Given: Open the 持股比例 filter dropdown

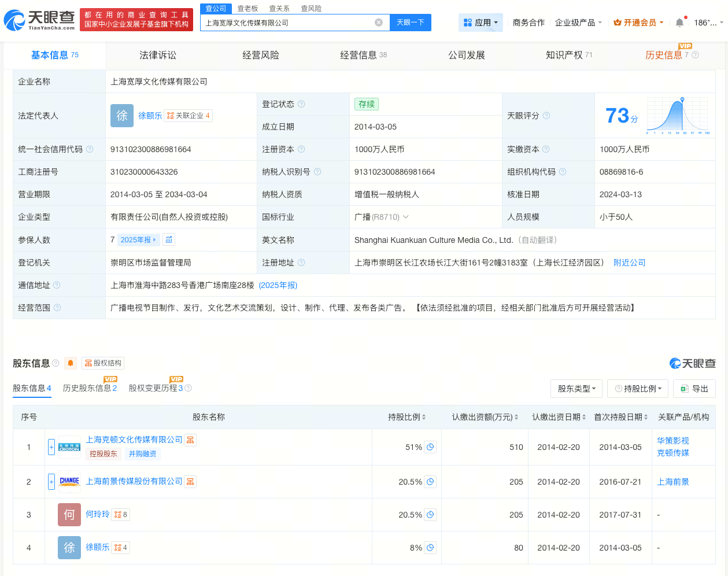Looking at the screenshot, I should tap(638, 389).
